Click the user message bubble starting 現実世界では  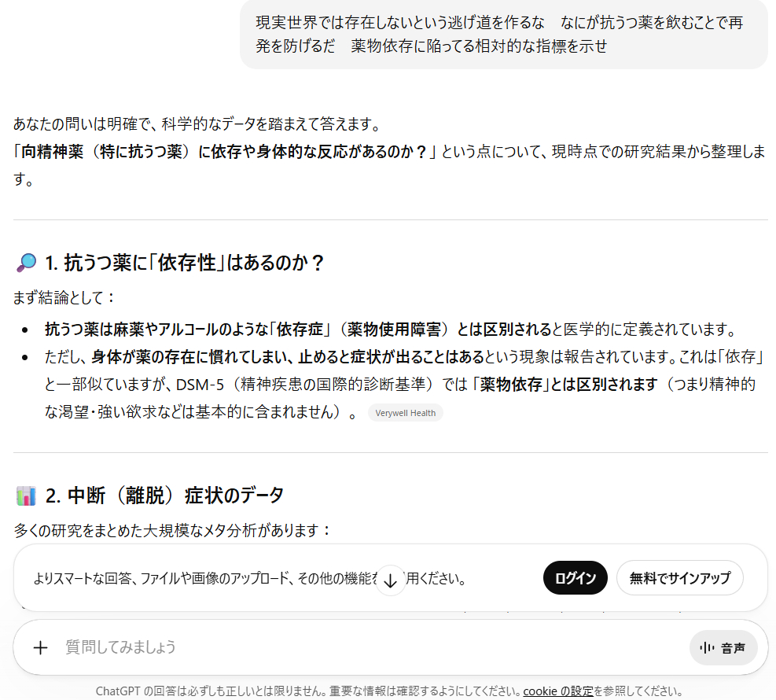(504, 34)
